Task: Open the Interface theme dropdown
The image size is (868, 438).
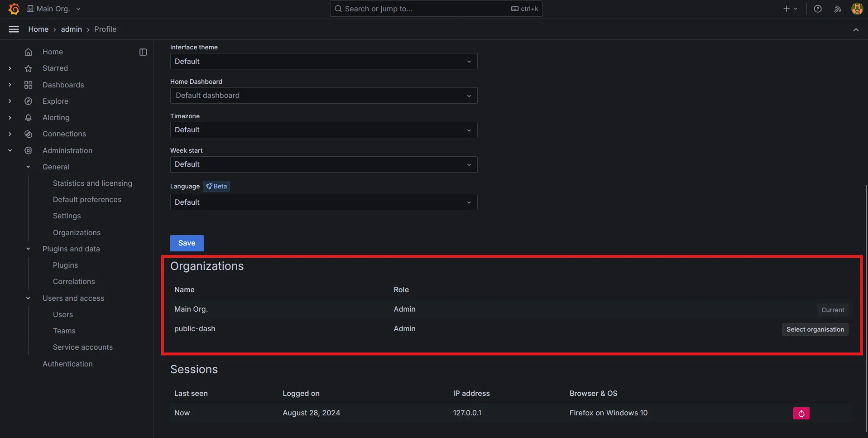Action: 323,61
